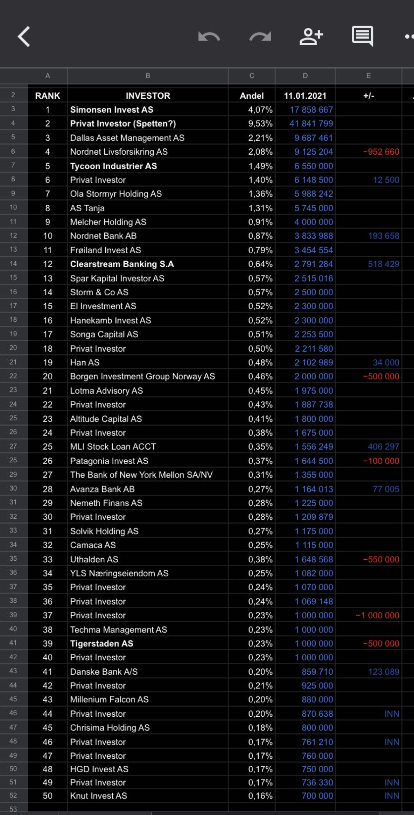The height and width of the screenshot is (815, 414).
Task: Select the 518 429 change cell
Action: click(369, 264)
